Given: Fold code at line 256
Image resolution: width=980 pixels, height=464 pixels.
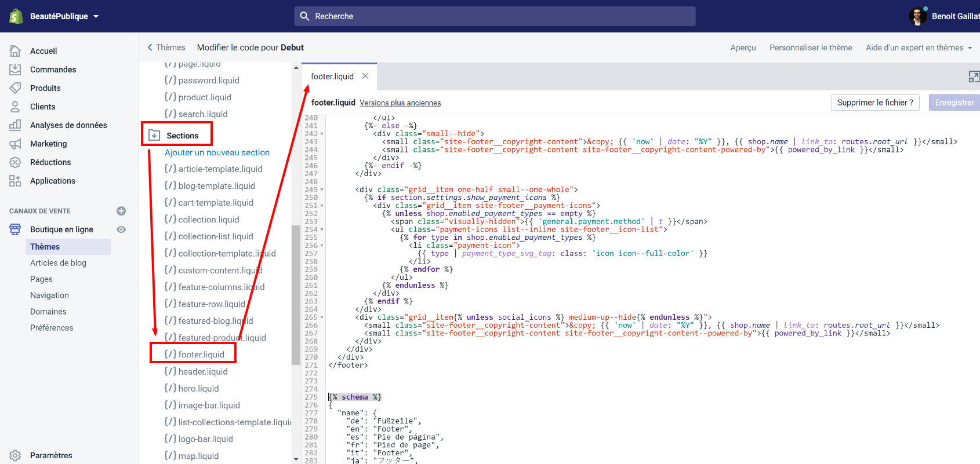Looking at the screenshot, I should [322, 246].
